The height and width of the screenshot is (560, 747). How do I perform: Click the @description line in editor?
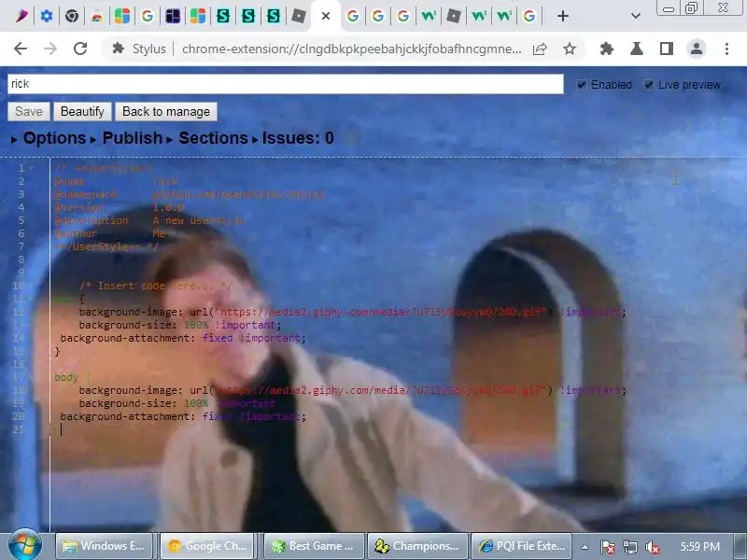pos(149,220)
